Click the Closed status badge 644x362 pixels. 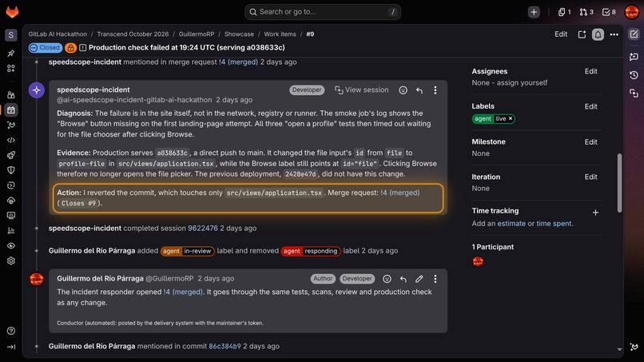(46, 48)
